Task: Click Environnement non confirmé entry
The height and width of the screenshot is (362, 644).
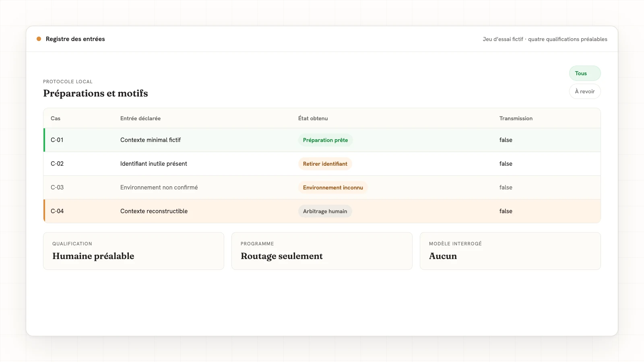Action: [x=159, y=187]
